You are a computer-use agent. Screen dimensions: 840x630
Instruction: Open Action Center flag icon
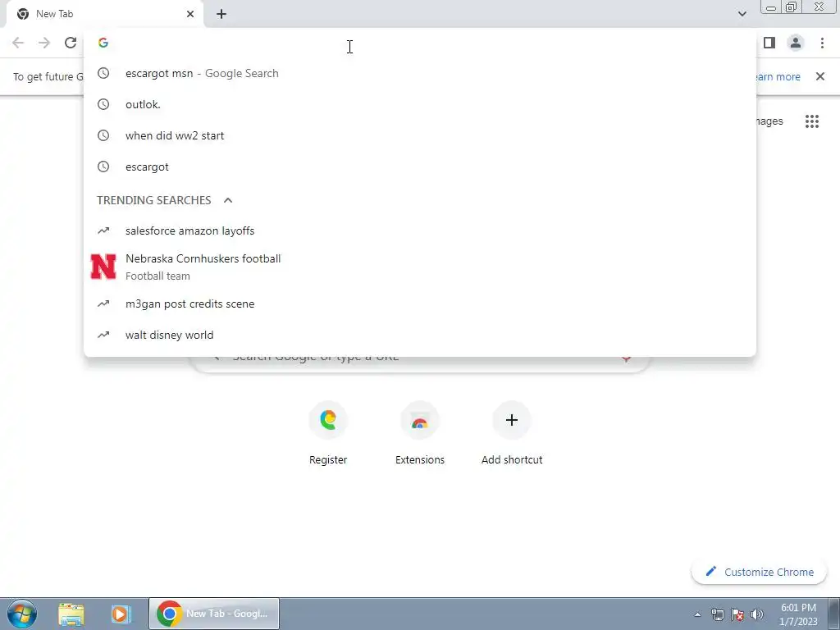pyautogui.click(x=737, y=614)
